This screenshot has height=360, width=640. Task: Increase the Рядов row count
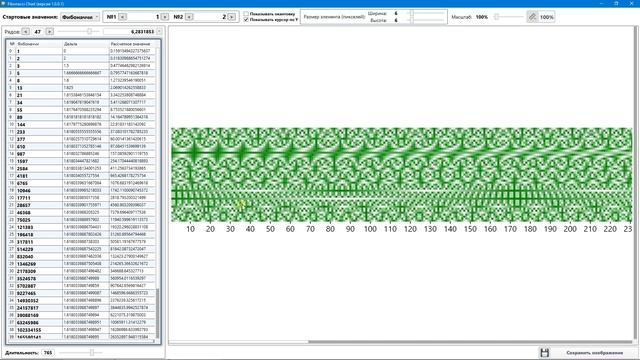49,31
